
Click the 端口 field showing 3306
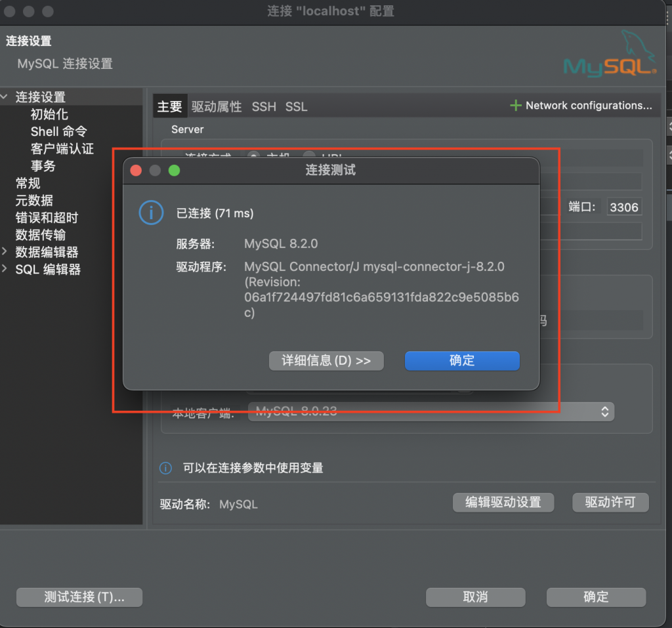coord(624,207)
